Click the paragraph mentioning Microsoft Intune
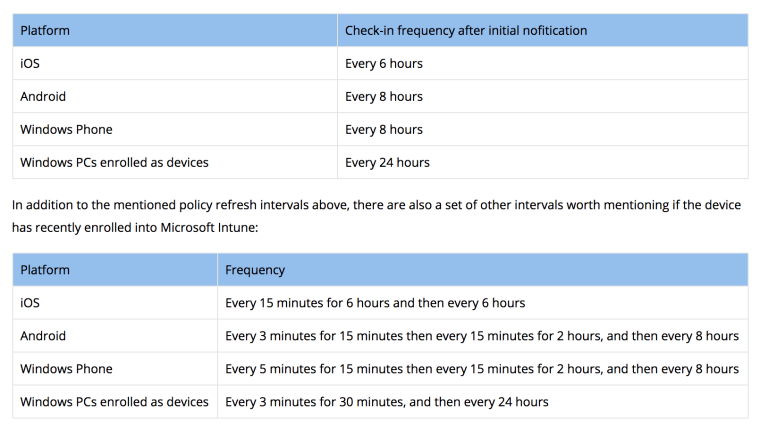The image size is (760, 427). tap(376, 215)
